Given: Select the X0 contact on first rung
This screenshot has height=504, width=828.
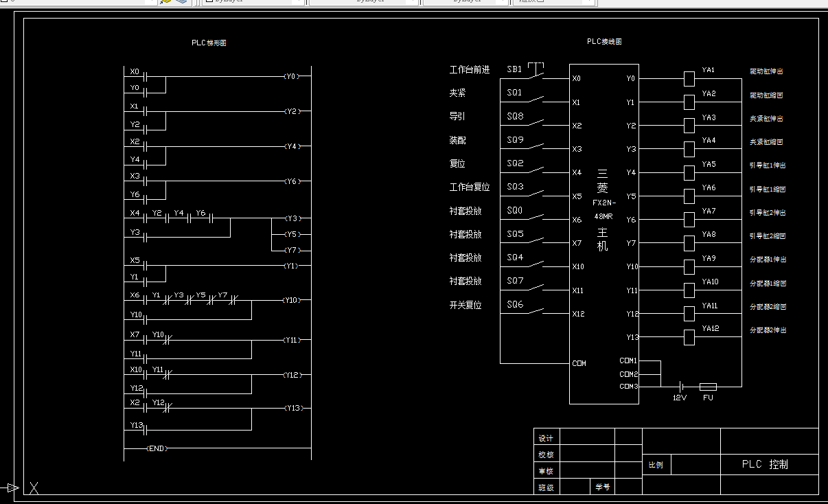Looking at the screenshot, I should point(146,76).
